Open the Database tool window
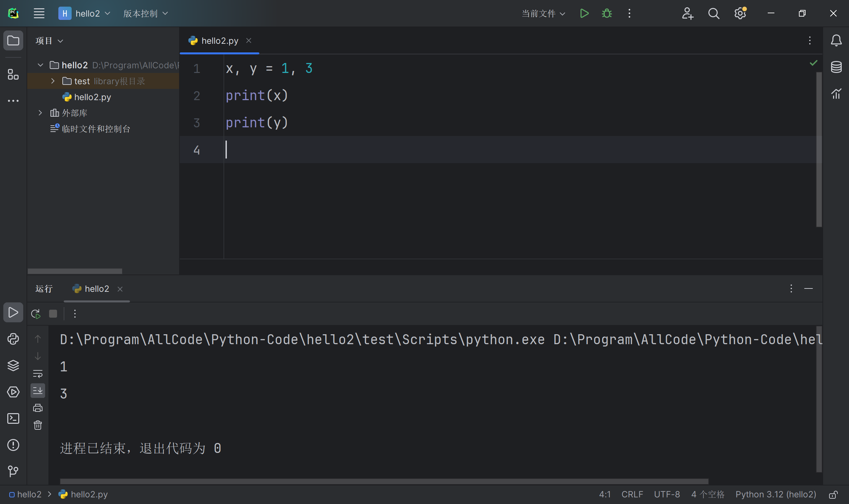The image size is (849, 504). [836, 67]
